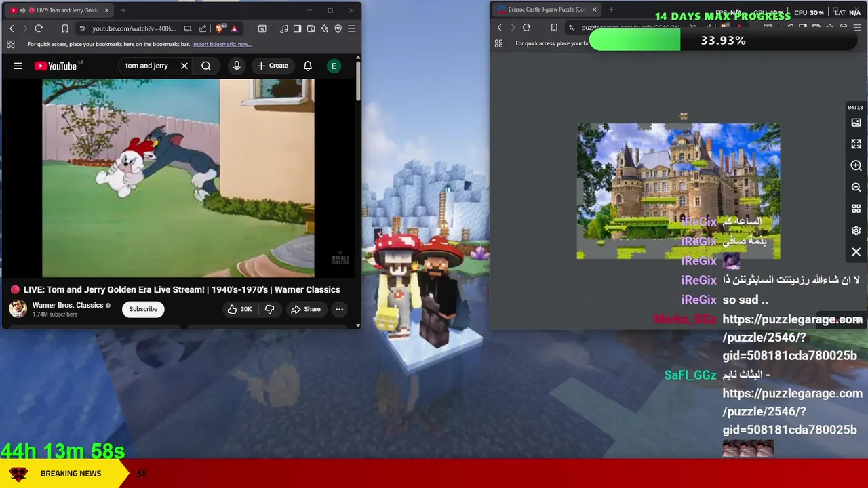Click the 'Warner Bros. Classics' channel name
Viewport: 868px width, 488px height.
tap(68, 305)
